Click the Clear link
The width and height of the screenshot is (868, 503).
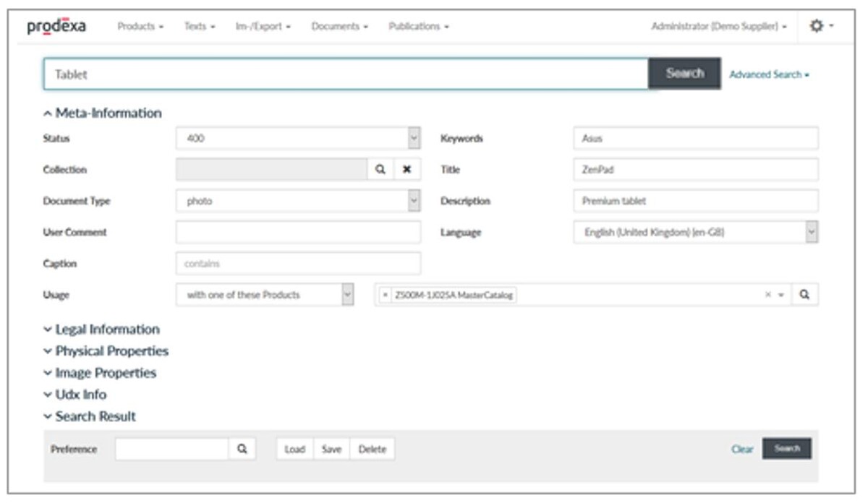tap(742, 449)
